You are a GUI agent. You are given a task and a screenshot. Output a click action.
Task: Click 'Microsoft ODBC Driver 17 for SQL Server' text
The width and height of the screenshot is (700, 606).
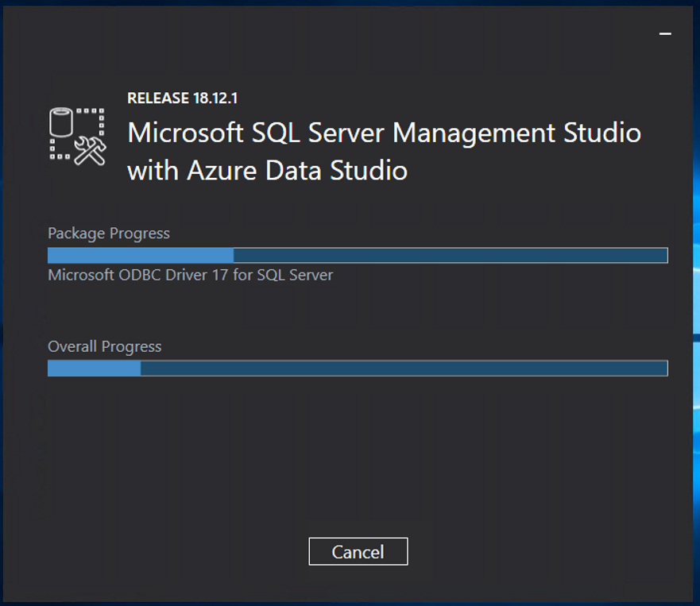[190, 275]
